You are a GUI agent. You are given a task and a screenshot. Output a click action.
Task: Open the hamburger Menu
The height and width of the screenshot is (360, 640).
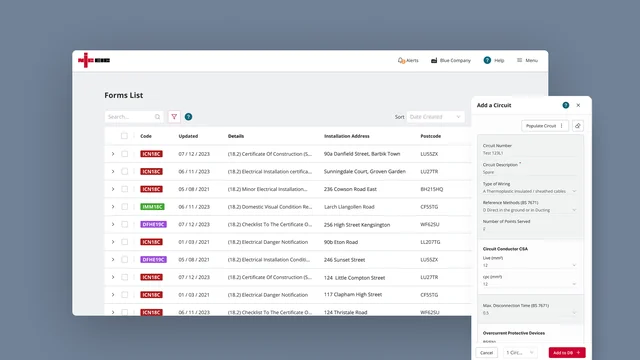(527, 60)
